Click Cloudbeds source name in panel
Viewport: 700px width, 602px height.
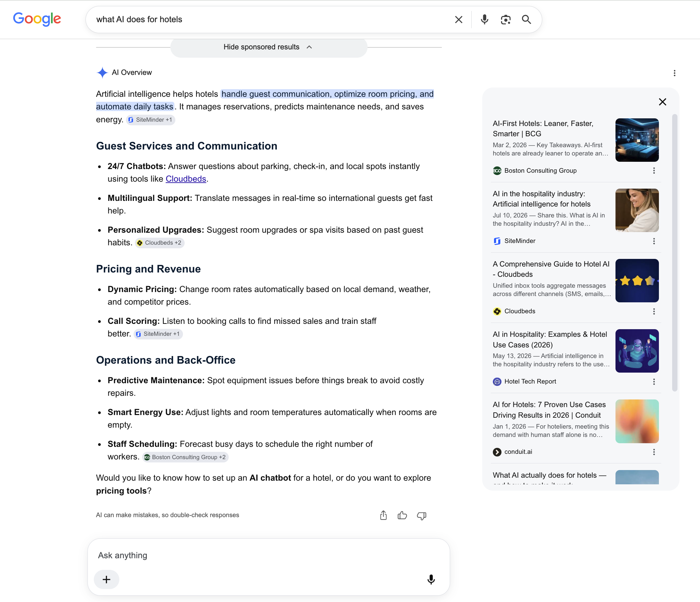click(520, 311)
